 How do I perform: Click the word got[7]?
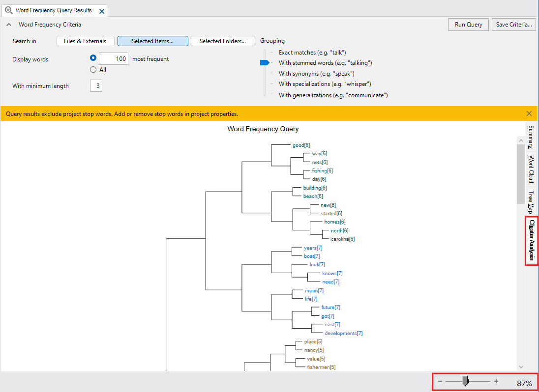(x=328, y=316)
